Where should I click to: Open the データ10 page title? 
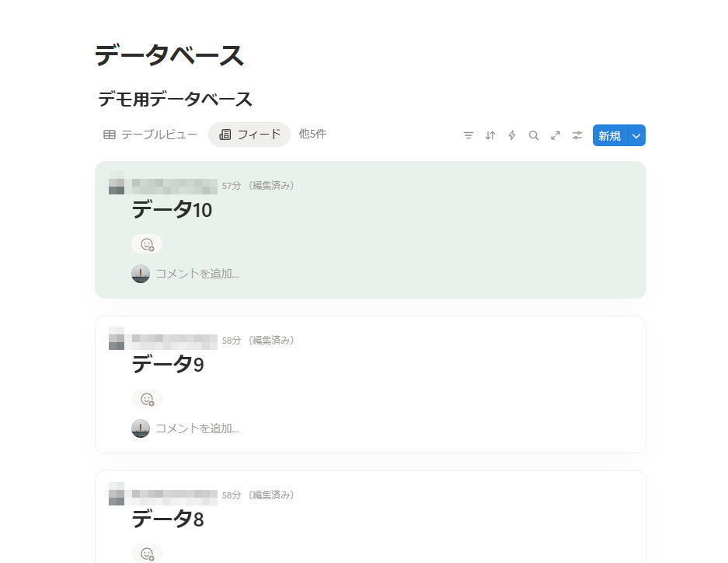[172, 210]
